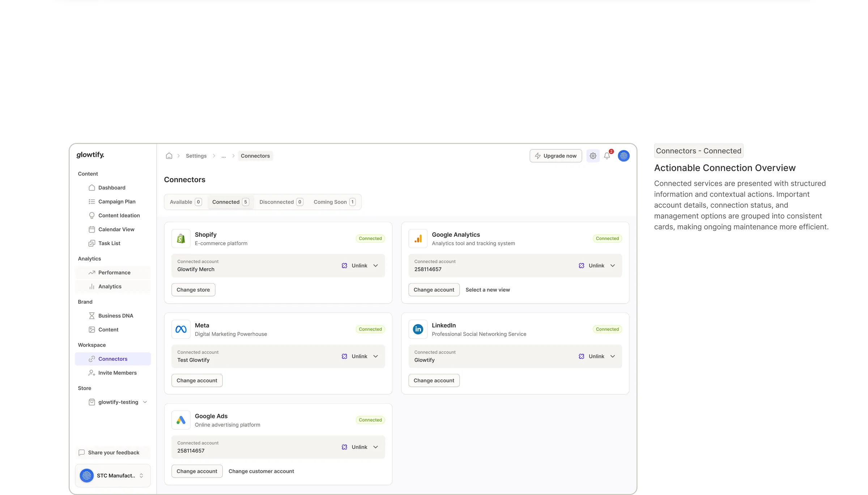Image resolution: width=868 pixels, height=495 pixels.
Task: Expand the Google Analytics account chevron
Action: [613, 266]
